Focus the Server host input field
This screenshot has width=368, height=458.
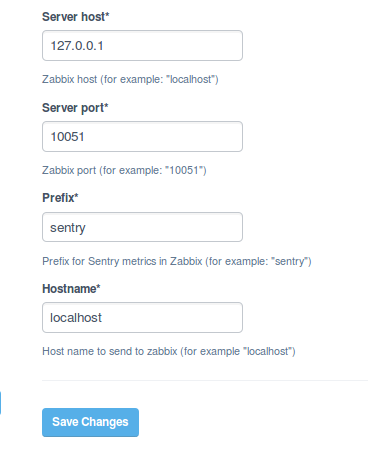coord(142,46)
